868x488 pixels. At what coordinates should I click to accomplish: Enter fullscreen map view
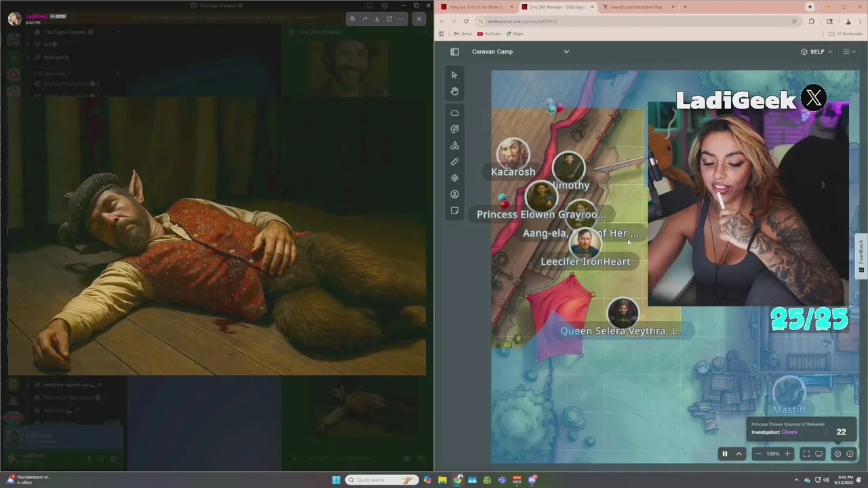click(806, 454)
